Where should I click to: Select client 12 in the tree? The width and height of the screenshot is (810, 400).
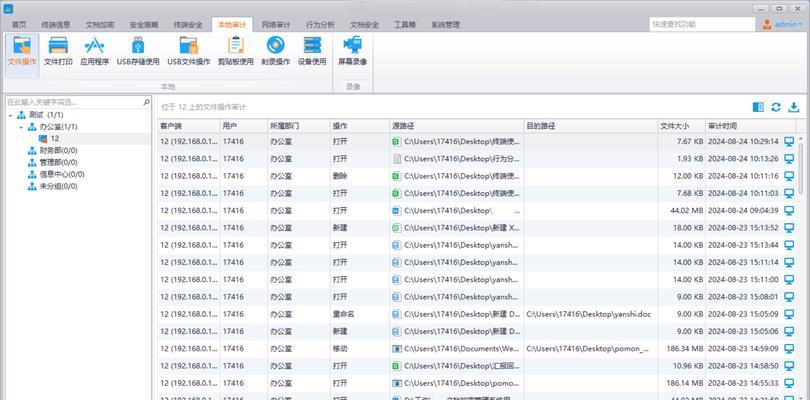point(54,139)
